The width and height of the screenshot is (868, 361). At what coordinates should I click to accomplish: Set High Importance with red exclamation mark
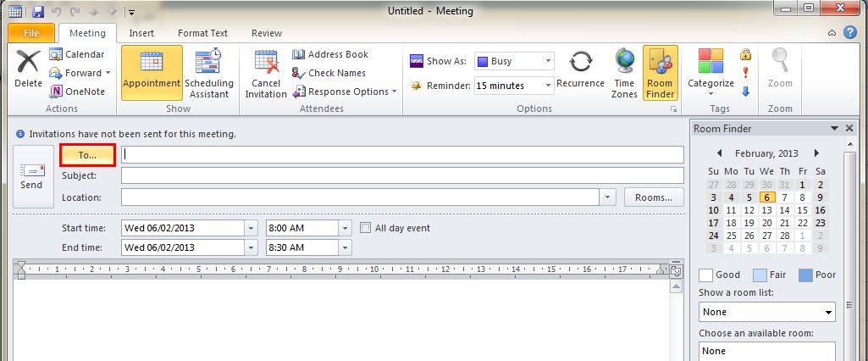tap(745, 73)
